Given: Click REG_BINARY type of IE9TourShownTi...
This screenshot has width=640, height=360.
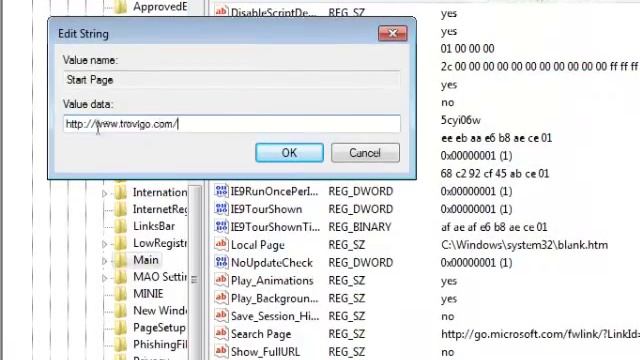Looking at the screenshot, I should [x=360, y=227].
